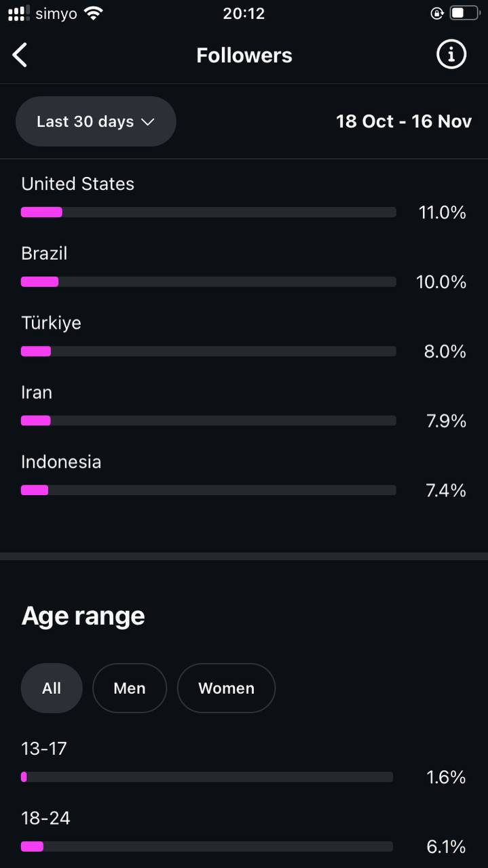The height and width of the screenshot is (868, 488).
Task: Tap the battery indicator icon
Action: point(465,13)
